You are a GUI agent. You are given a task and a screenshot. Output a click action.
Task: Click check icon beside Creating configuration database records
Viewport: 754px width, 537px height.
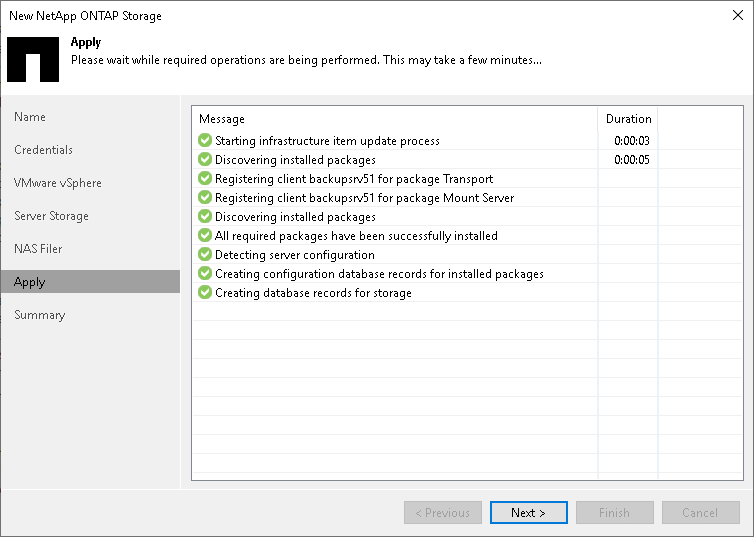click(205, 274)
